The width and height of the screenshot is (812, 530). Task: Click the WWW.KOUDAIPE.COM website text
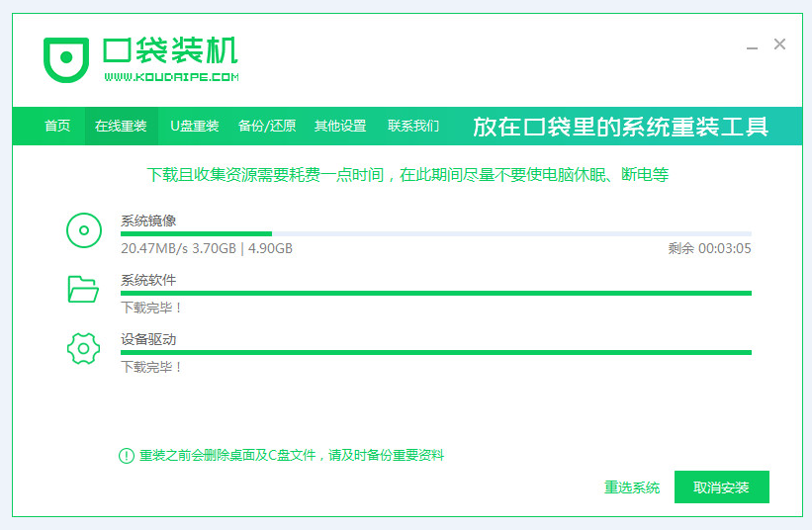171,77
